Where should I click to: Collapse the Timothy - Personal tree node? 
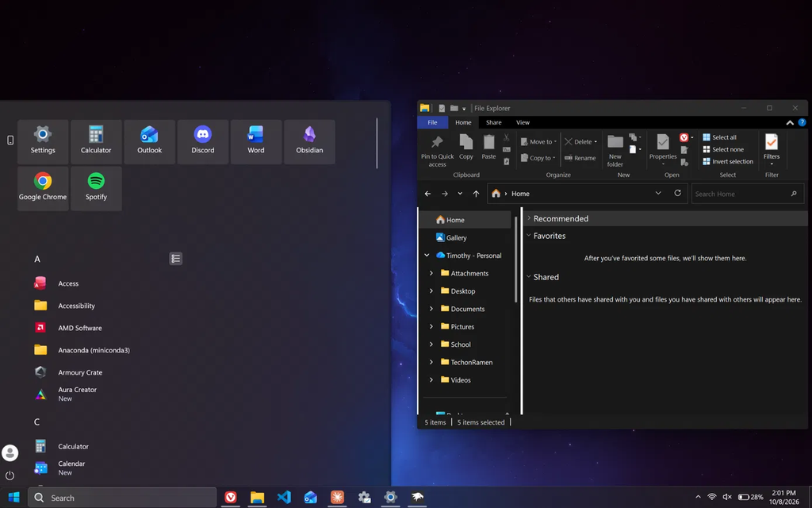427,255
